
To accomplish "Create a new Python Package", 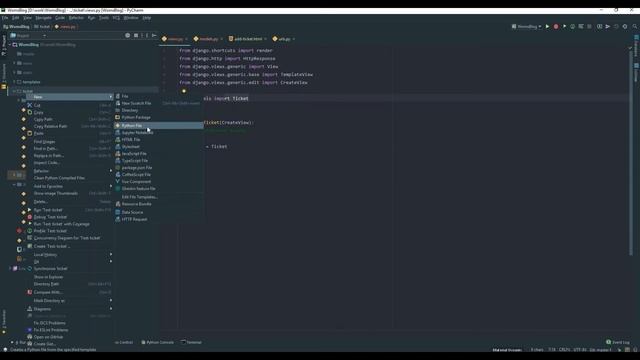I will click(x=159, y=118).
